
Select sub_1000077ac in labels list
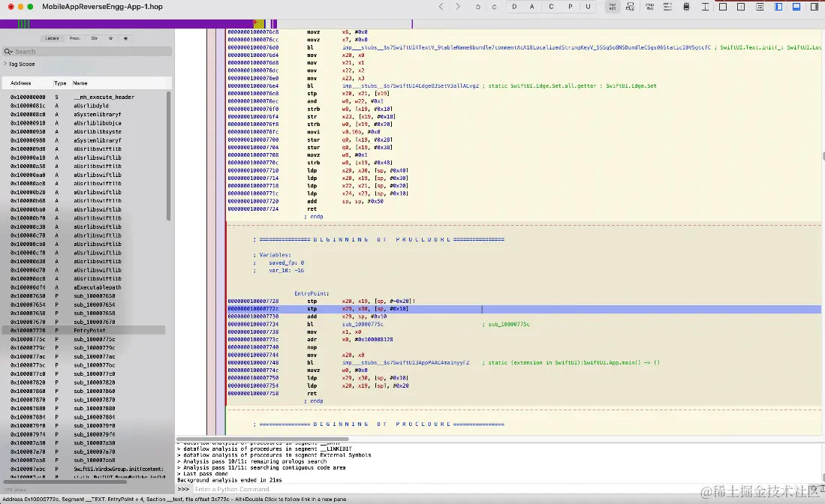84,357
